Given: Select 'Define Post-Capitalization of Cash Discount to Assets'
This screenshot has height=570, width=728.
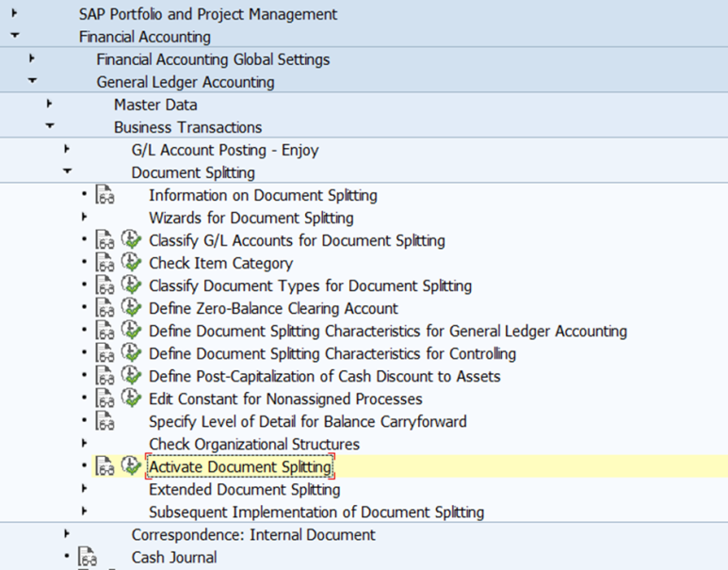Looking at the screenshot, I should [325, 376].
